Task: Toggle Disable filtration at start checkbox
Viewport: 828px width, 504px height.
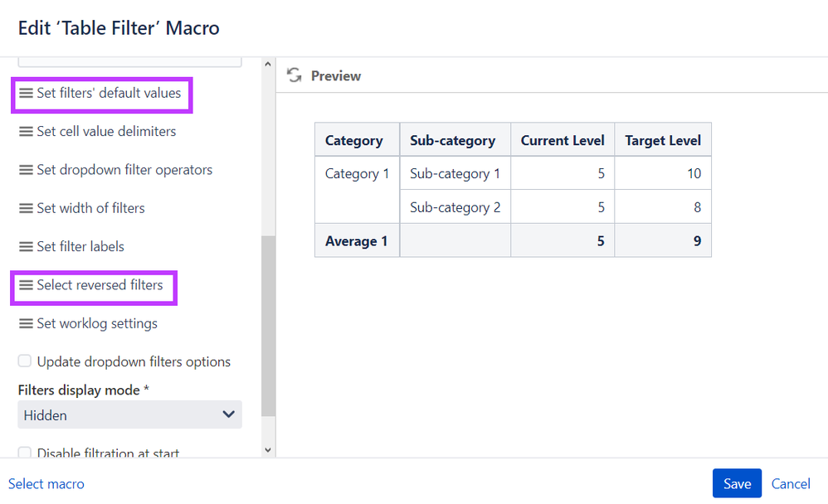Action: pyautogui.click(x=25, y=453)
